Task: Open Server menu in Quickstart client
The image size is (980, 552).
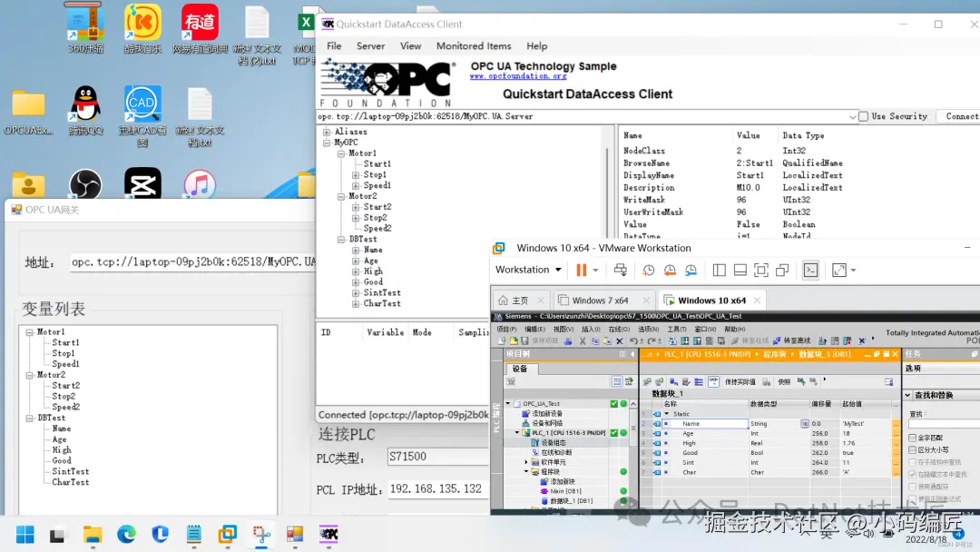Action: 370,46
